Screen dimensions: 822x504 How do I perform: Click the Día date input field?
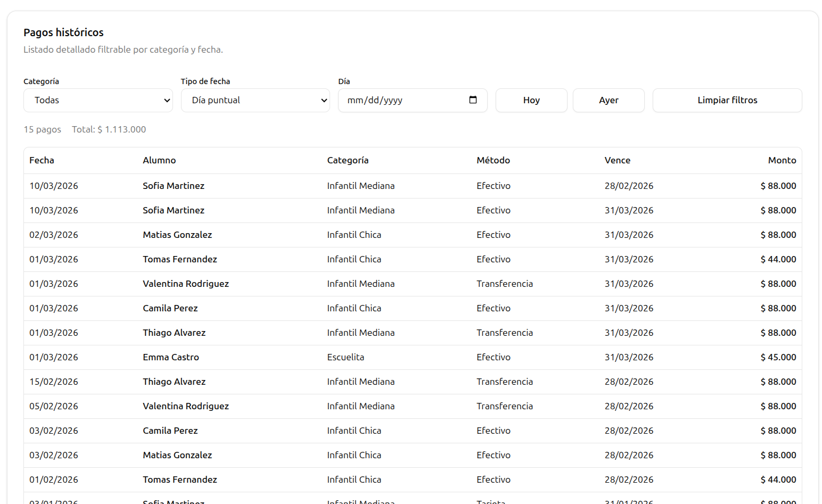[x=405, y=100]
